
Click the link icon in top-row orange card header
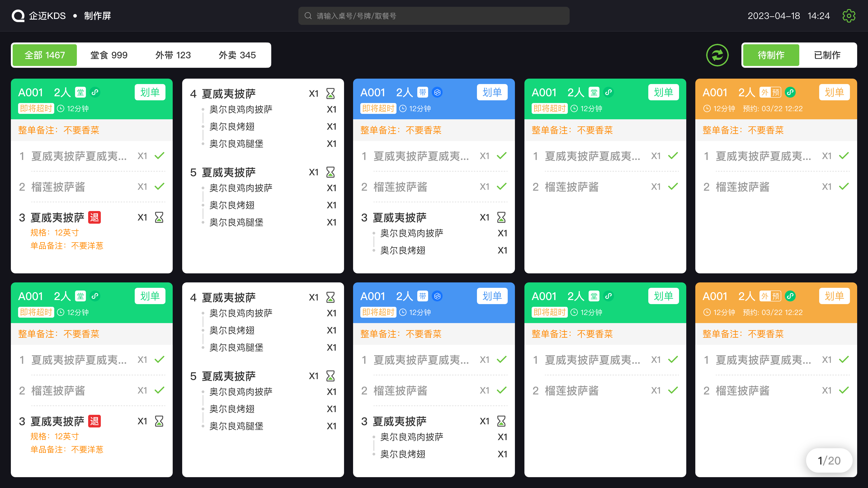790,92
